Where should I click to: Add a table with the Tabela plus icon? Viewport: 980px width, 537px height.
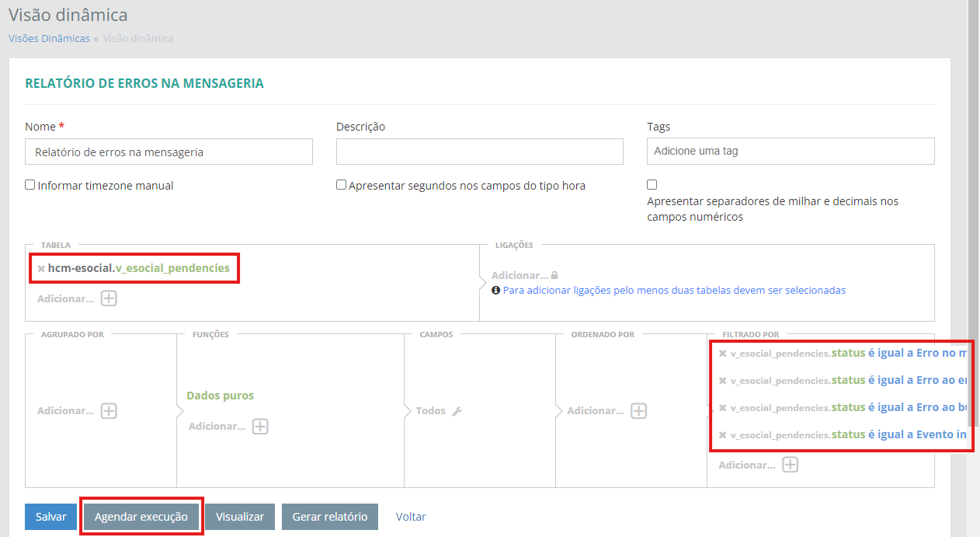(109, 298)
